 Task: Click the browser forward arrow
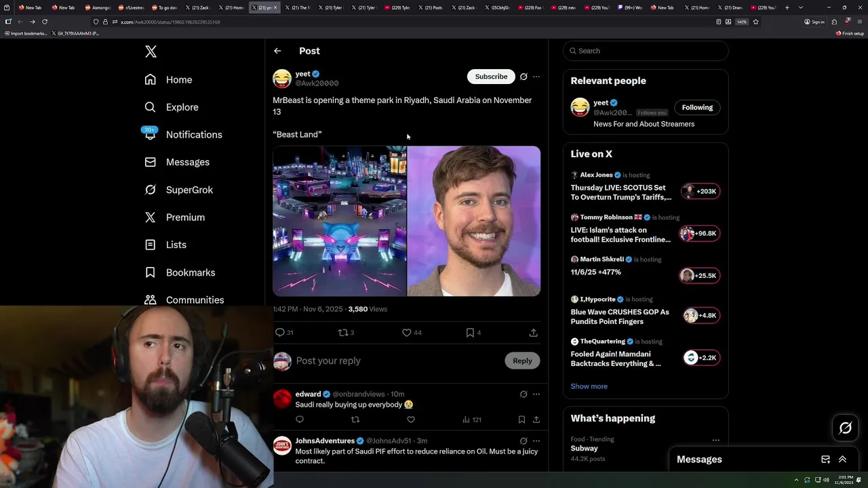(32, 22)
